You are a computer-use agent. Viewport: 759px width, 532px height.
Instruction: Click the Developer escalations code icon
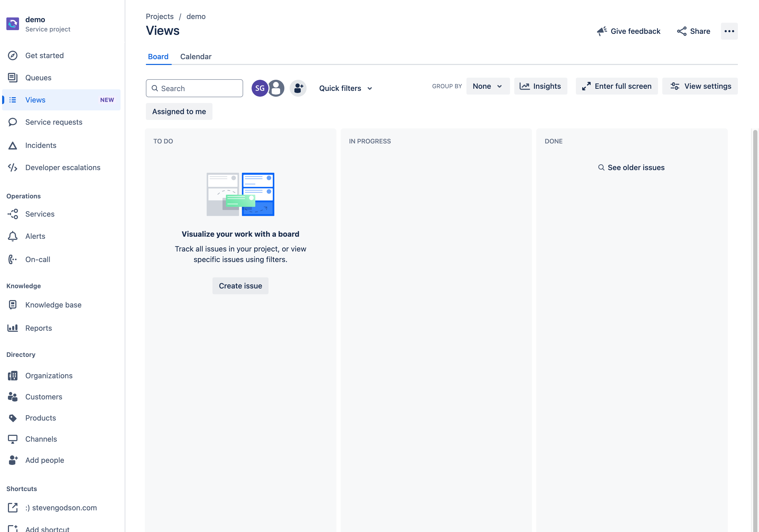pyautogui.click(x=13, y=167)
